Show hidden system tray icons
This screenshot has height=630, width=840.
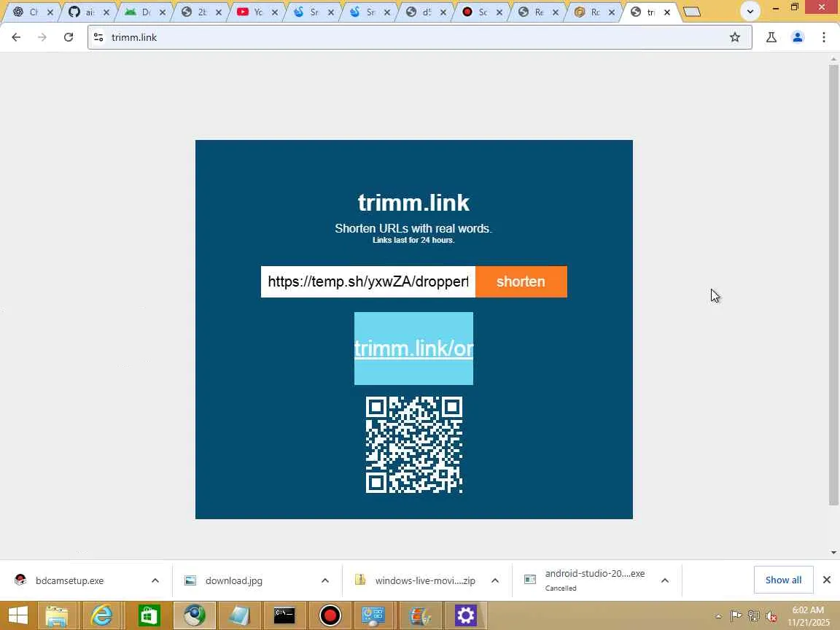click(x=718, y=617)
